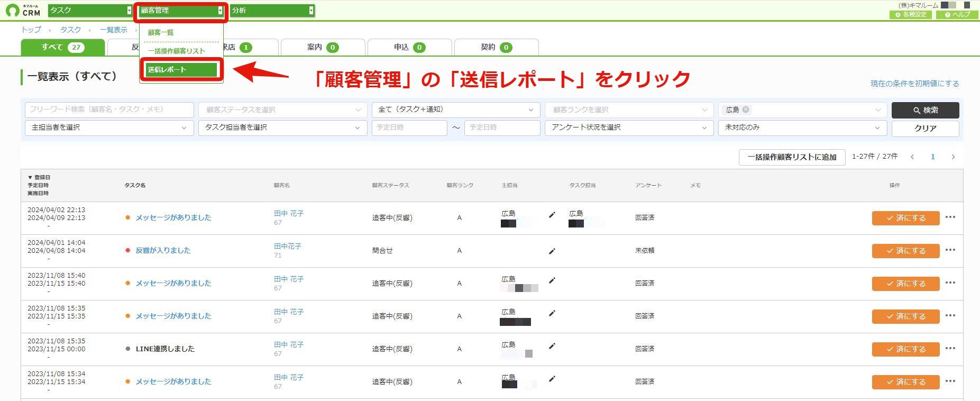Open 主担当者を選択 dropdown
Image resolution: width=980 pixels, height=401 pixels.
coord(109,127)
